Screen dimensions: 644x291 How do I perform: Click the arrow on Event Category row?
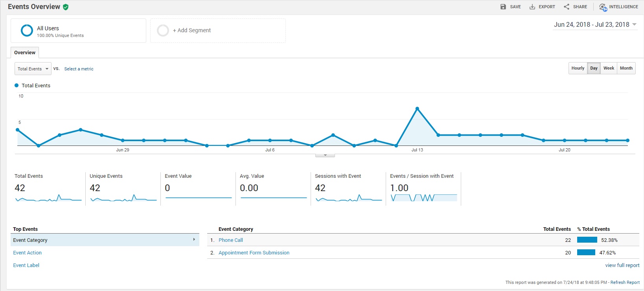pos(194,239)
